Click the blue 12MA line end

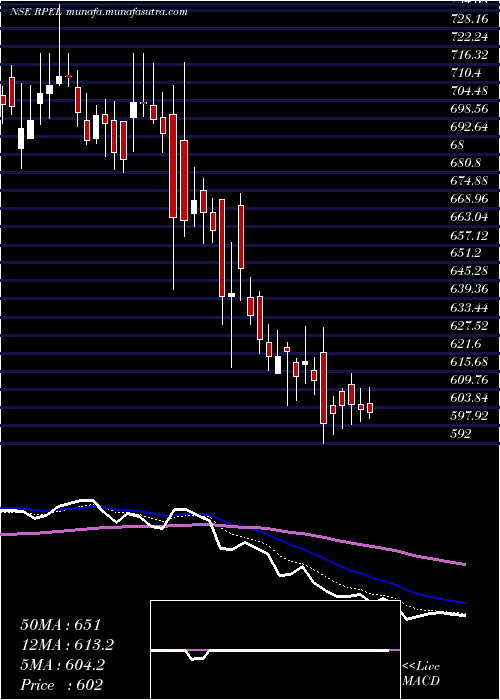(x=464, y=603)
